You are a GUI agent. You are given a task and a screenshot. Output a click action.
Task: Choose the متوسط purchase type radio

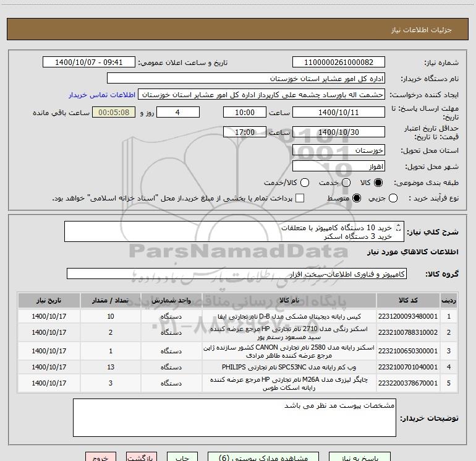click(x=357, y=198)
